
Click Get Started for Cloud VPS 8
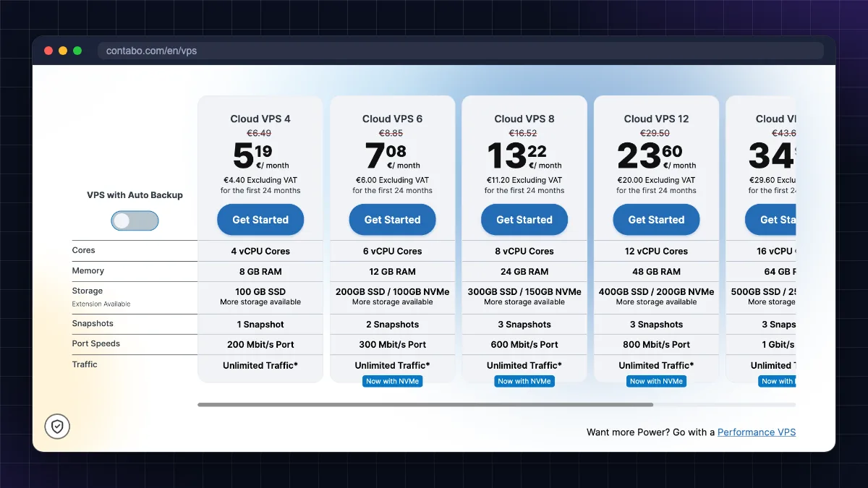pos(524,220)
